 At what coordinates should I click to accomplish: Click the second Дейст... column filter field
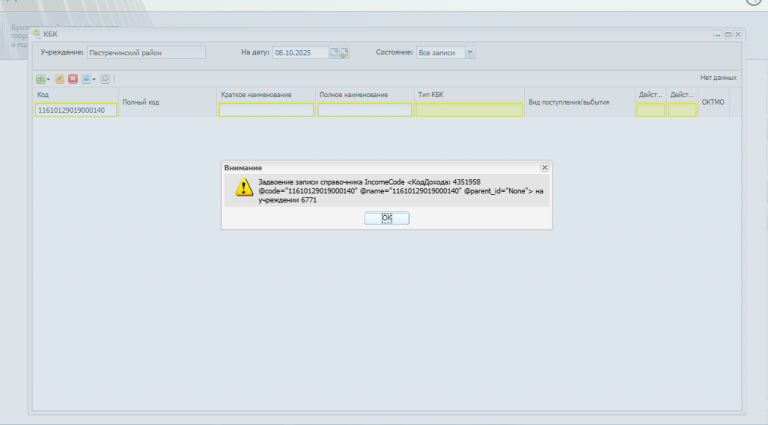click(682, 110)
